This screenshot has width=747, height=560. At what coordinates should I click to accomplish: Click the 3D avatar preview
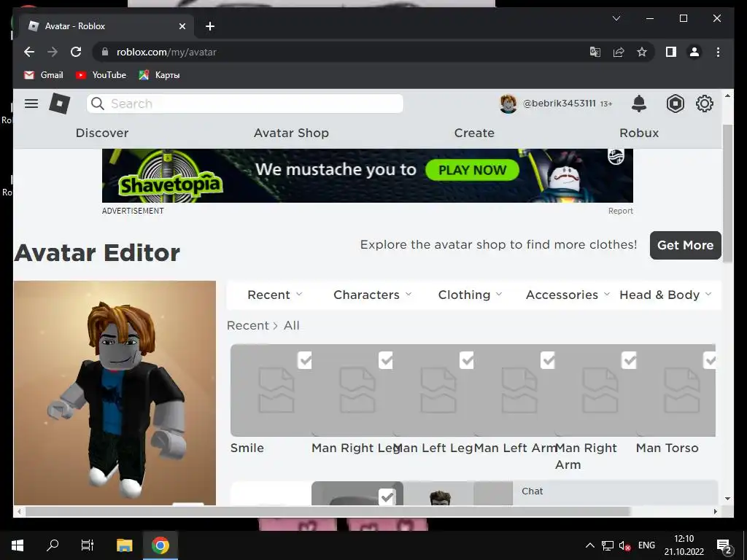tap(115, 393)
